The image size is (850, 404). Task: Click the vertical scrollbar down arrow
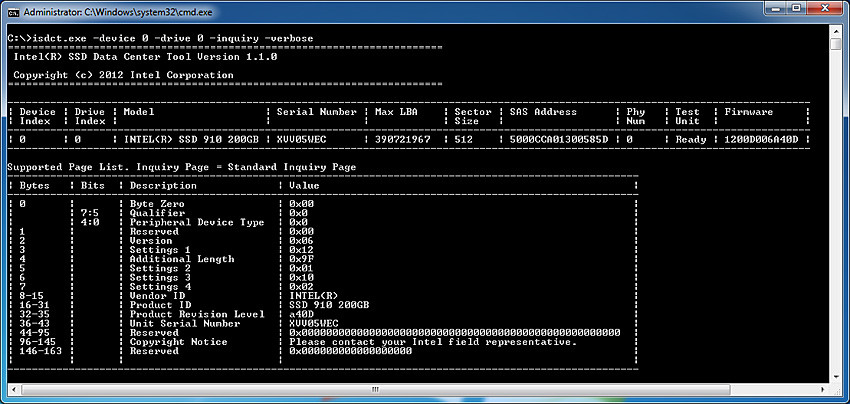tap(836, 377)
